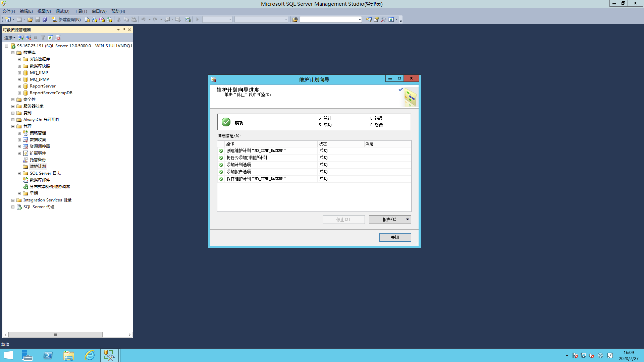
Task: Click the New Query (新建查询) toolbar button
Action: 66,19
